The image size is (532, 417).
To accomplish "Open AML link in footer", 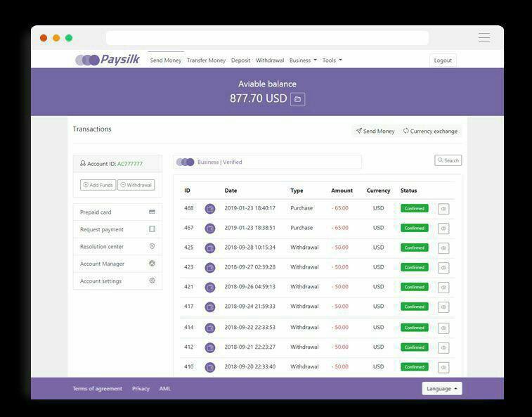I will (165, 388).
